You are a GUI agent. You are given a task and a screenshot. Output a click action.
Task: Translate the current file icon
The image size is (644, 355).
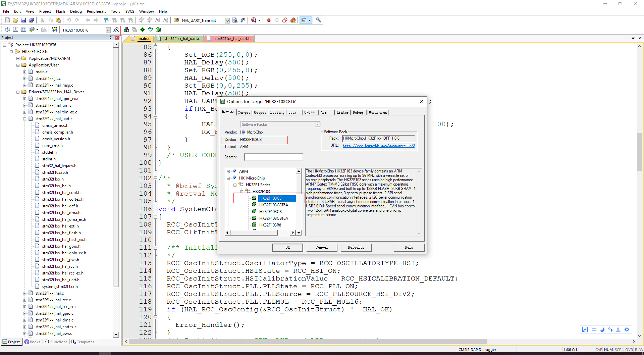7,30
